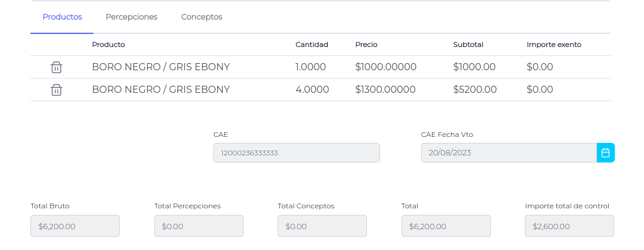Click the CAE number input field
This screenshot has height=250, width=644.
pyautogui.click(x=296, y=153)
